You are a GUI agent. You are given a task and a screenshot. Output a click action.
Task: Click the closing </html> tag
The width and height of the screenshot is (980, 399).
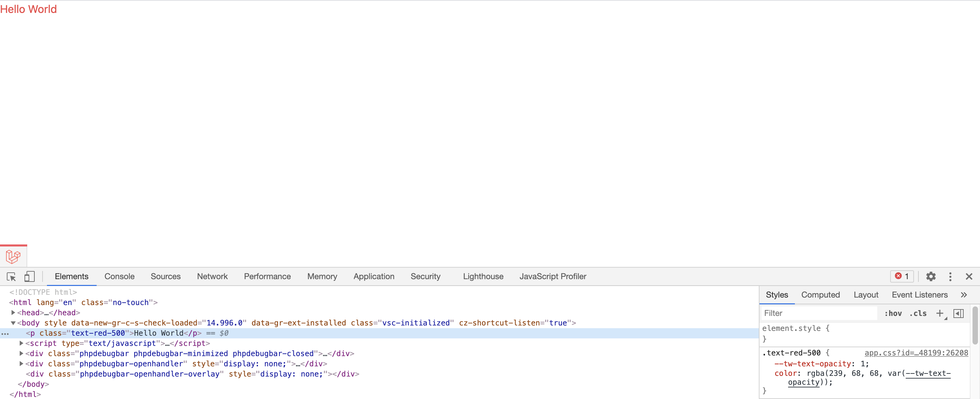(25, 394)
